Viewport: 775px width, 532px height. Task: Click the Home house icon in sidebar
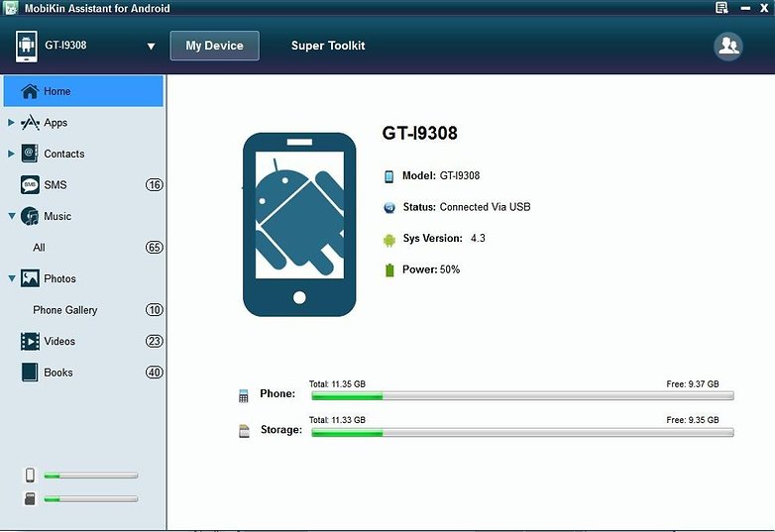pos(30,91)
